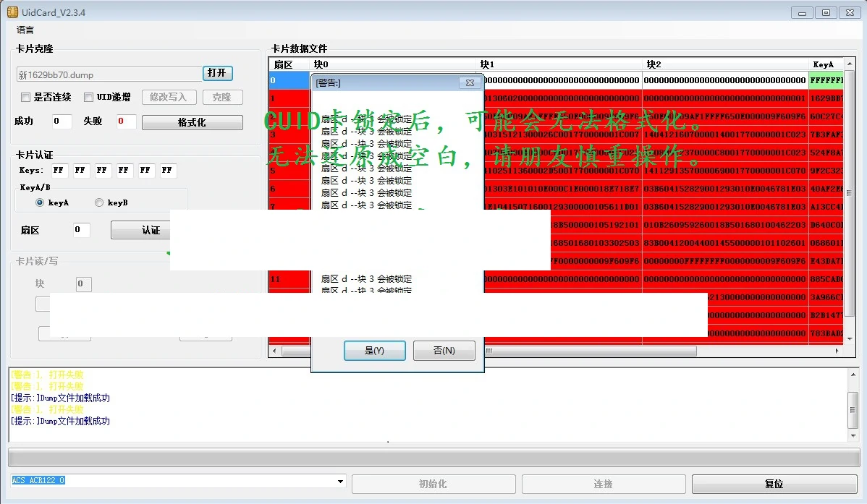Click 初始化 to initialize the reader
867x504 pixels.
pyautogui.click(x=433, y=484)
